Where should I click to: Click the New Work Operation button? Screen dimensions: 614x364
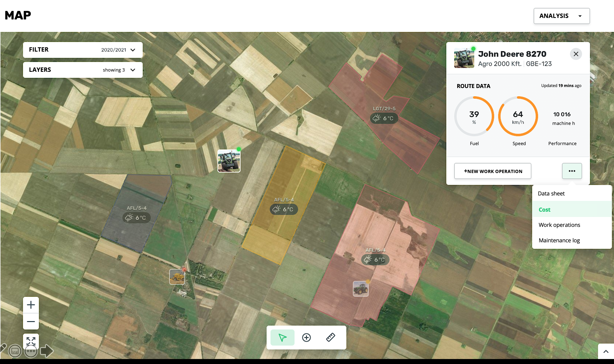[x=492, y=171]
